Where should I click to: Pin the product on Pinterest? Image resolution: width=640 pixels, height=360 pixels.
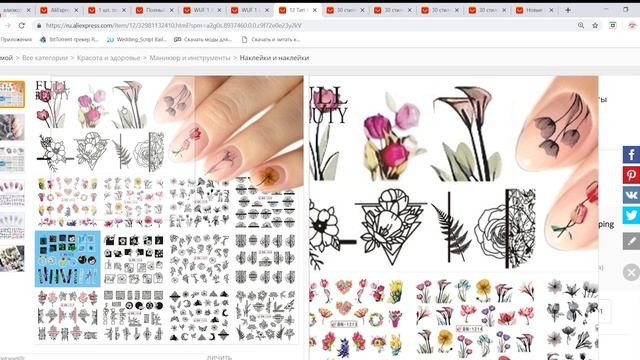pyautogui.click(x=631, y=175)
